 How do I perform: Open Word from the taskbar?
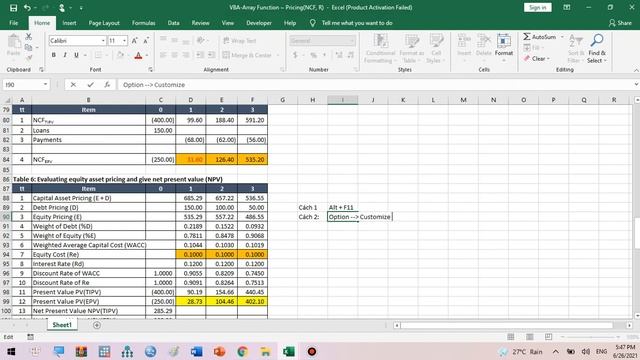point(196,351)
